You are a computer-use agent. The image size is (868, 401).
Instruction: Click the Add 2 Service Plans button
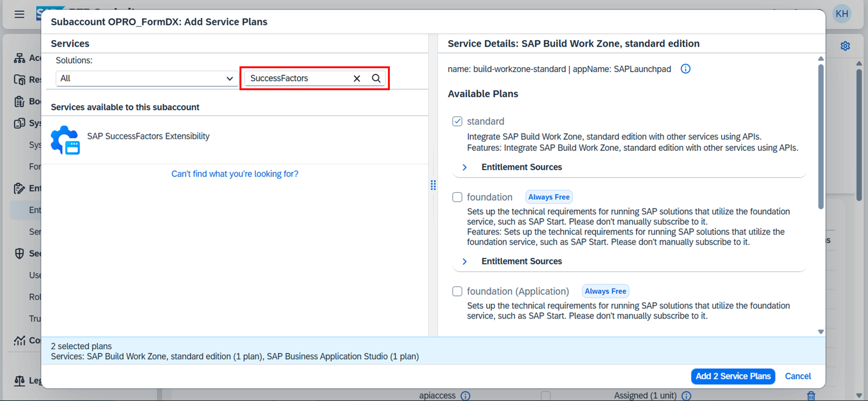click(733, 376)
